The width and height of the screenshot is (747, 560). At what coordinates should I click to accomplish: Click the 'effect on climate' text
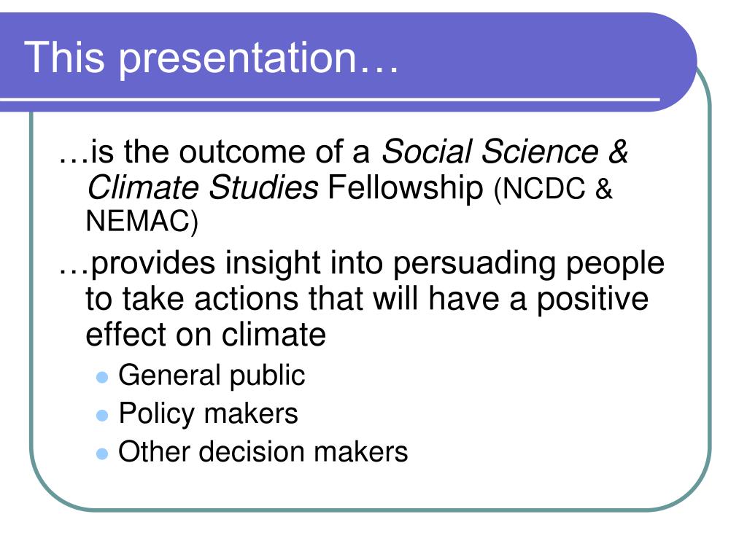coord(206,334)
